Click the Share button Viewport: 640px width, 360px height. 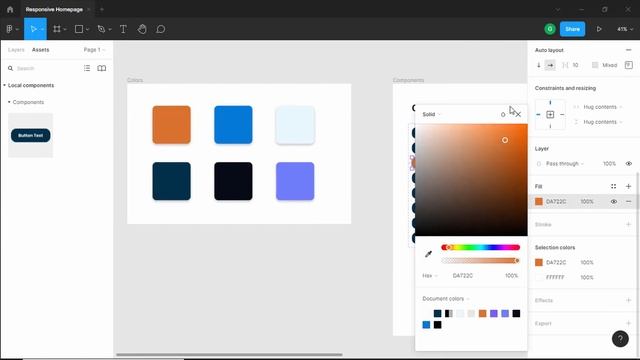click(x=572, y=29)
